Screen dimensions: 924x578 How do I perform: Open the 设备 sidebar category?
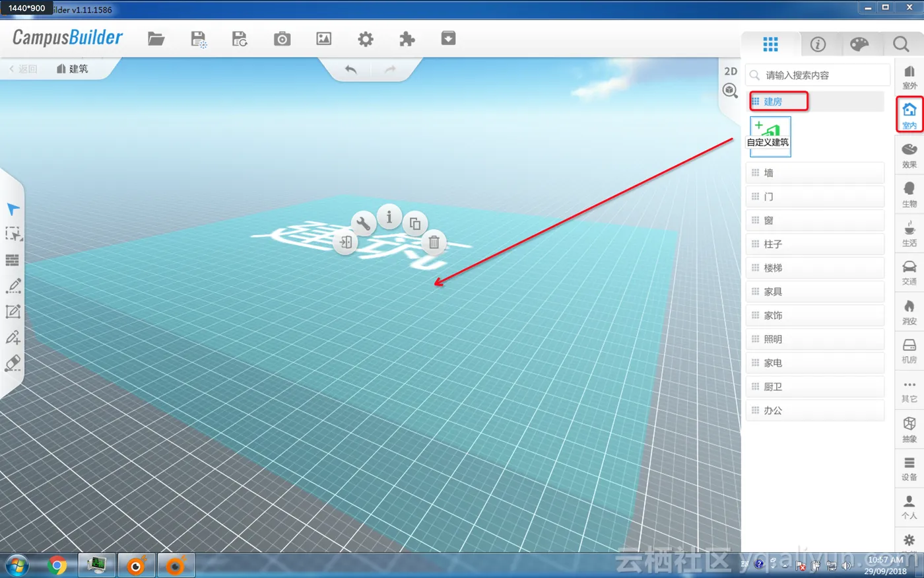[x=909, y=468]
